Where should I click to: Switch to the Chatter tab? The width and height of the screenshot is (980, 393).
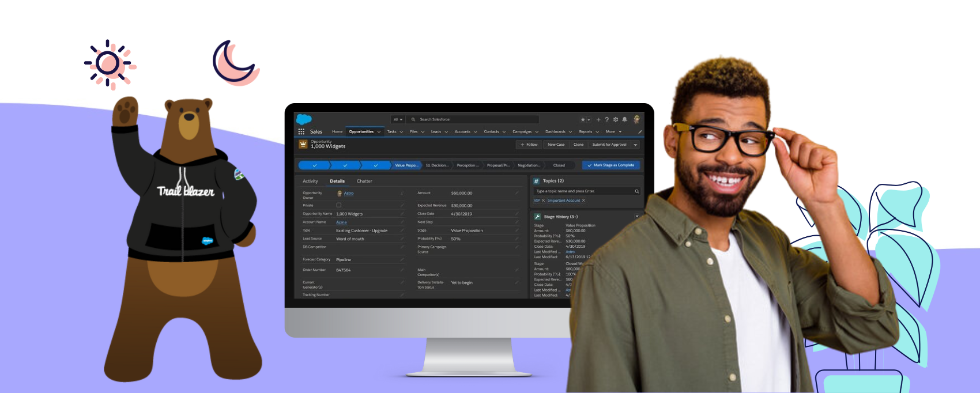coord(364,181)
